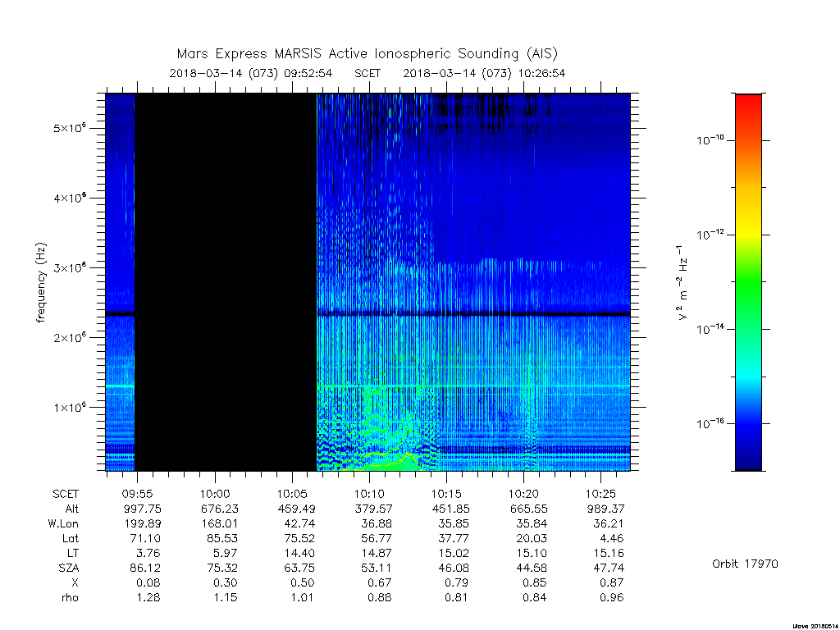Click the '10:20' time tick label
Screen dimensions: 840x630
(x=523, y=494)
